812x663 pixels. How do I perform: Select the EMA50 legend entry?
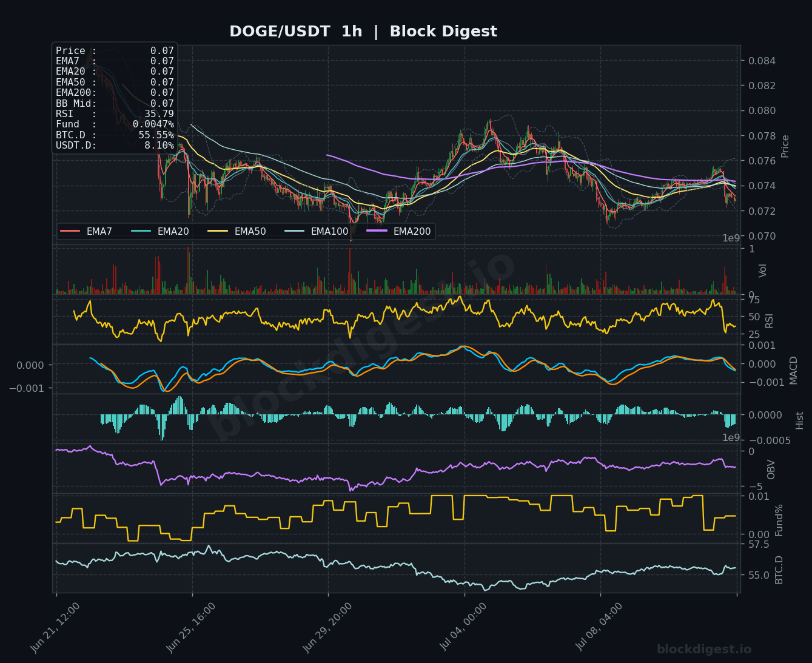237,231
